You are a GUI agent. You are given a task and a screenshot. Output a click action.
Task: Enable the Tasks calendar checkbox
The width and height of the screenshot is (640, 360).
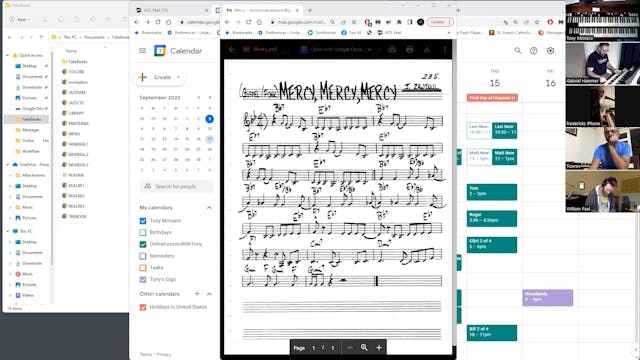(143, 268)
